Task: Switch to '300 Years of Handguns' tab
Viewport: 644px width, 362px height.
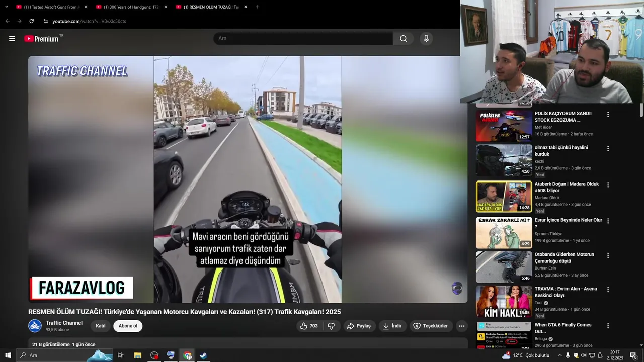Action: [131, 7]
